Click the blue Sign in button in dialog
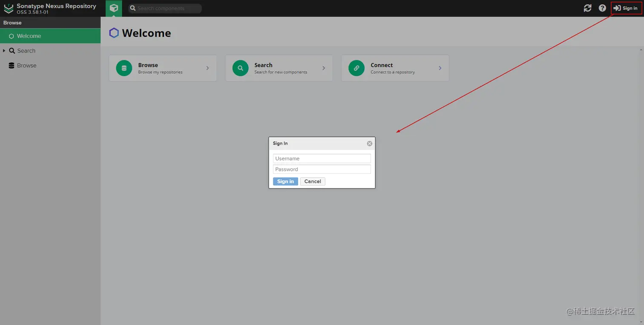Image resolution: width=644 pixels, height=325 pixels. [285, 181]
